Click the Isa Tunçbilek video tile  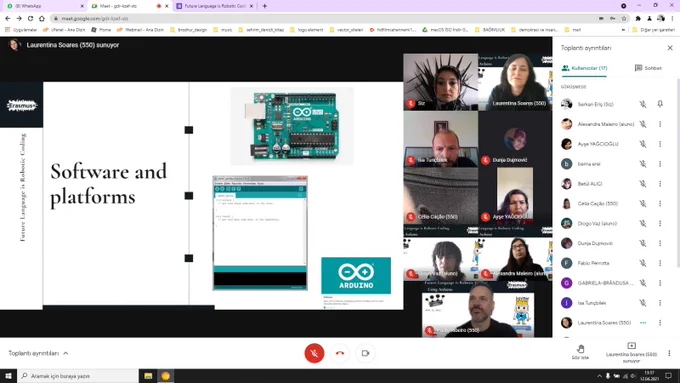point(441,139)
